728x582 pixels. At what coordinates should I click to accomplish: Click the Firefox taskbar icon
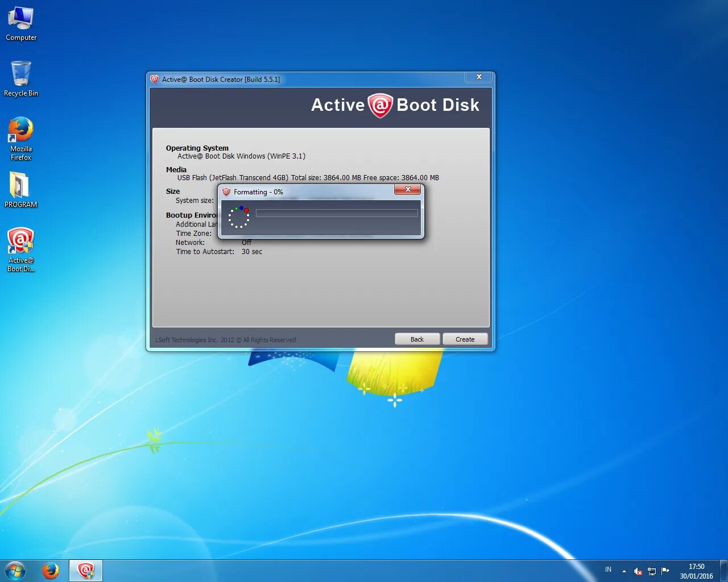click(x=51, y=571)
